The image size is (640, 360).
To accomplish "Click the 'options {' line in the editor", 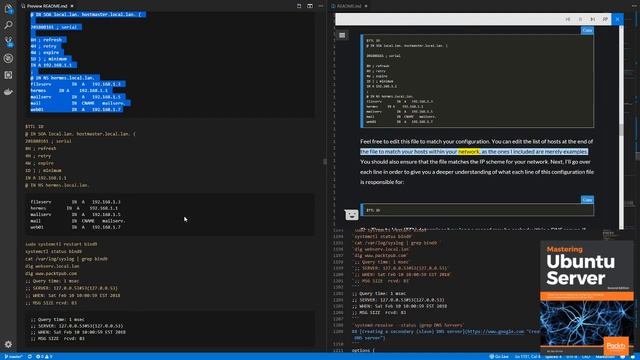I will 363,350.
